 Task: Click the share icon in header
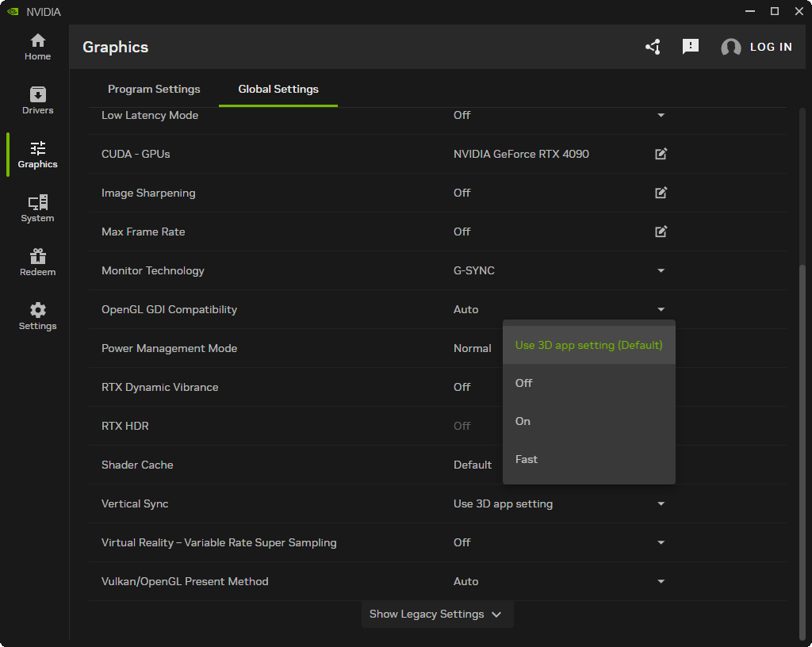[653, 47]
